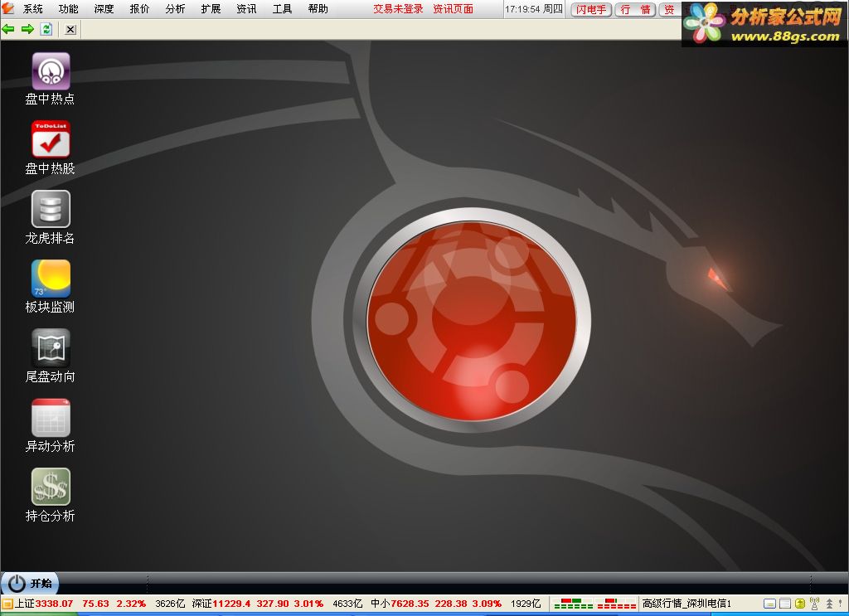Click the refresh page icon
849x616 pixels.
coord(46,29)
